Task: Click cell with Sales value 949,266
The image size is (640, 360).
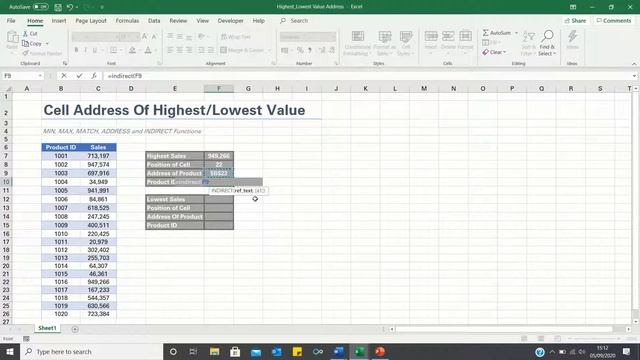Action: pyautogui.click(x=98, y=282)
